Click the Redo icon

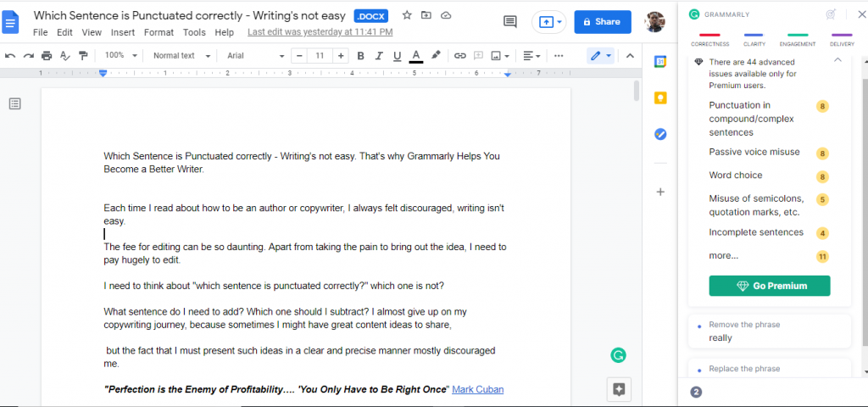point(28,55)
